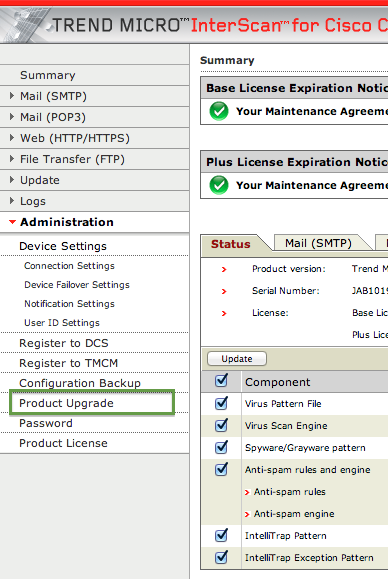Open Product License page
The width and height of the screenshot is (388, 579).
pos(63,443)
